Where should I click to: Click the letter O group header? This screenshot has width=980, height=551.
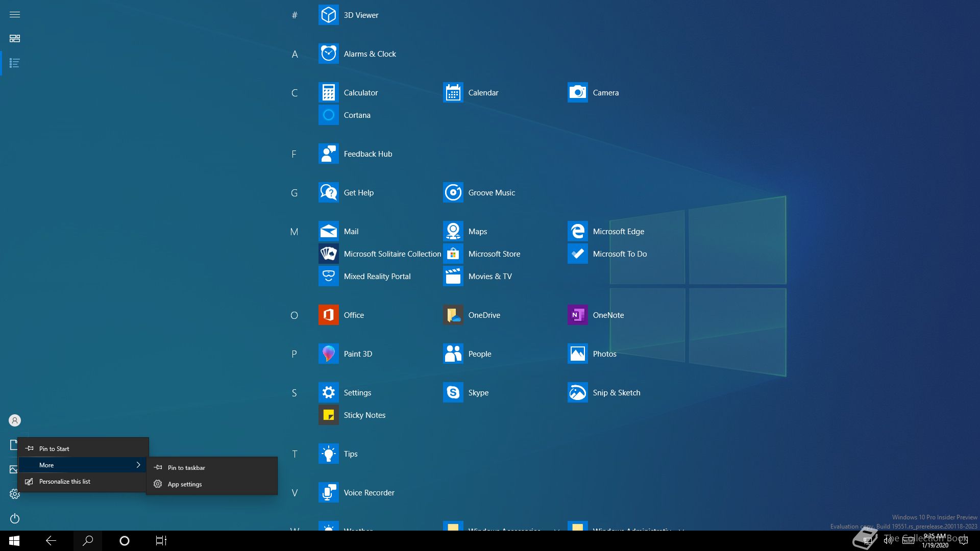tap(294, 315)
